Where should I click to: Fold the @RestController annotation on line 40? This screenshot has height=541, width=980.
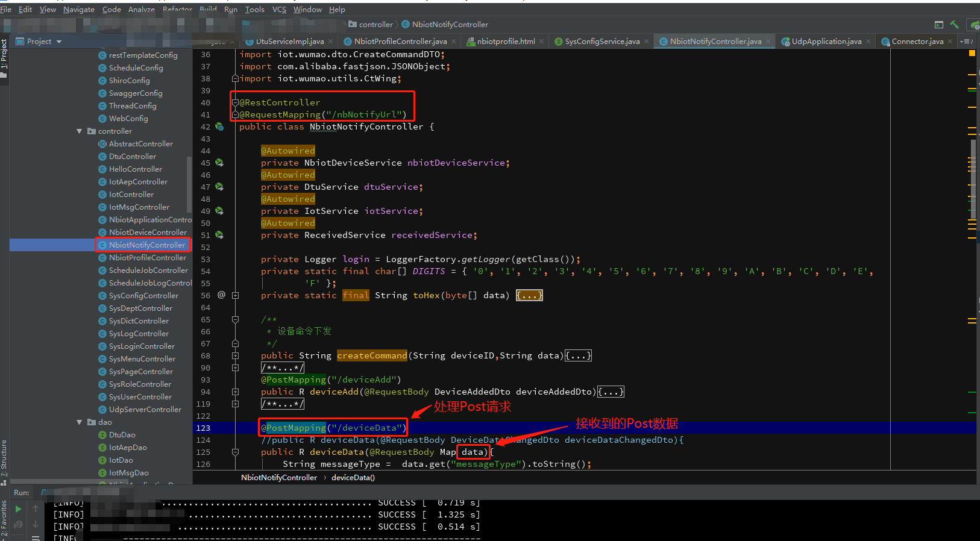(235, 102)
